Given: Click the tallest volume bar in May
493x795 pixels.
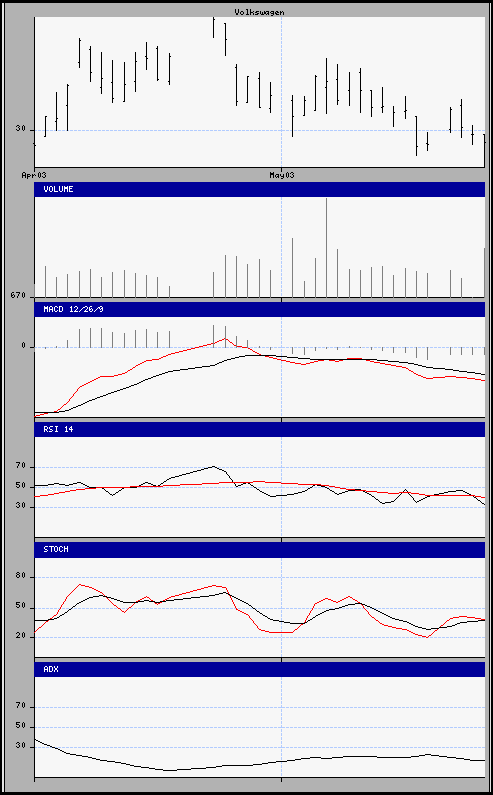Looking at the screenshot, I should 326,248.
